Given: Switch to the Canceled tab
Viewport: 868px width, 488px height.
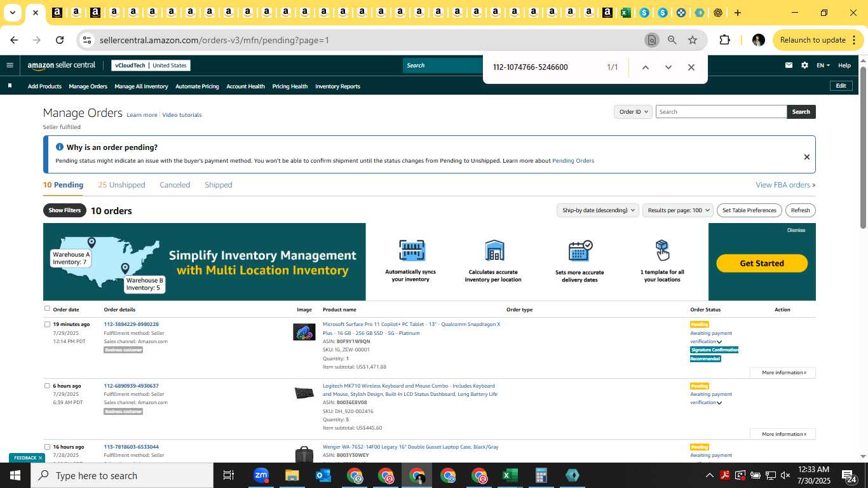Looking at the screenshot, I should (175, 185).
